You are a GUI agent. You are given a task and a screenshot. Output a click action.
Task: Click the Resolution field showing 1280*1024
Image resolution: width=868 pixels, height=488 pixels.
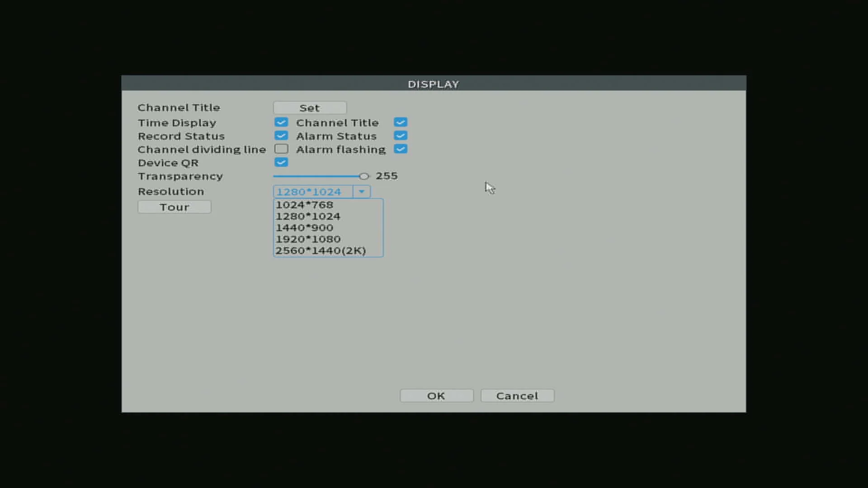pyautogui.click(x=313, y=192)
